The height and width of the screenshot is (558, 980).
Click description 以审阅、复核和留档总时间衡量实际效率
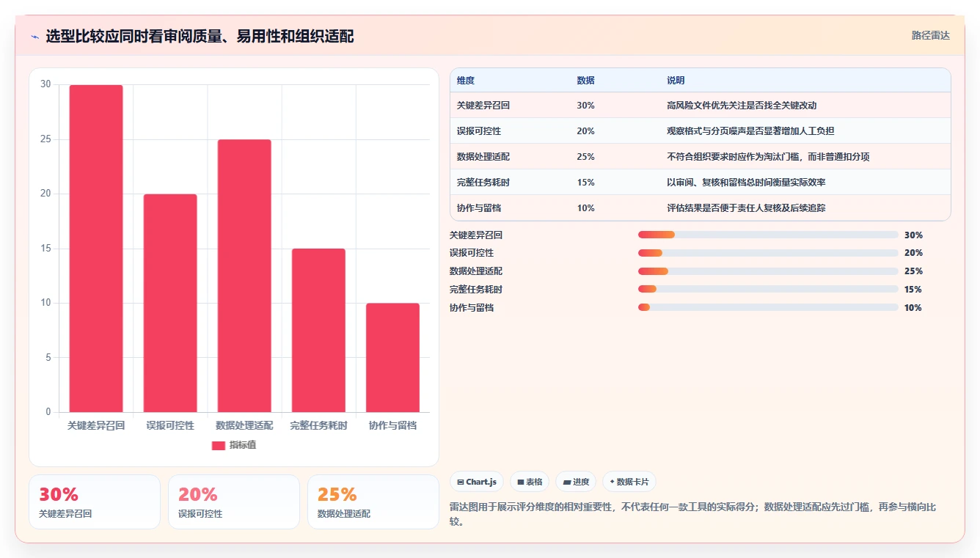coord(746,183)
